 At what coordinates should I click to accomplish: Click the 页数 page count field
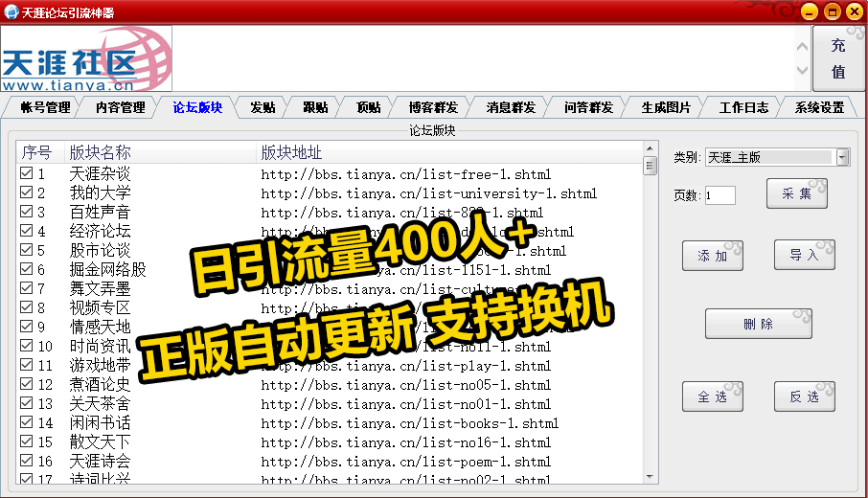pyautogui.click(x=720, y=195)
